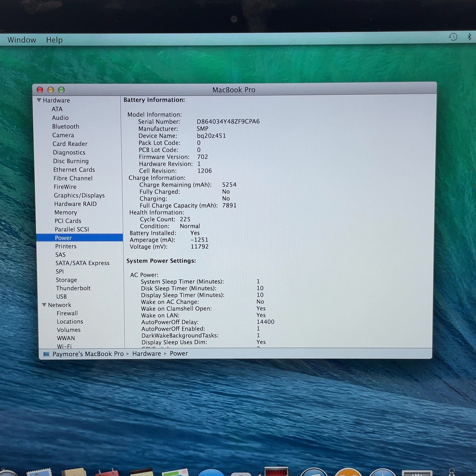Select Graphics/Displays in the sidebar

tap(79, 196)
